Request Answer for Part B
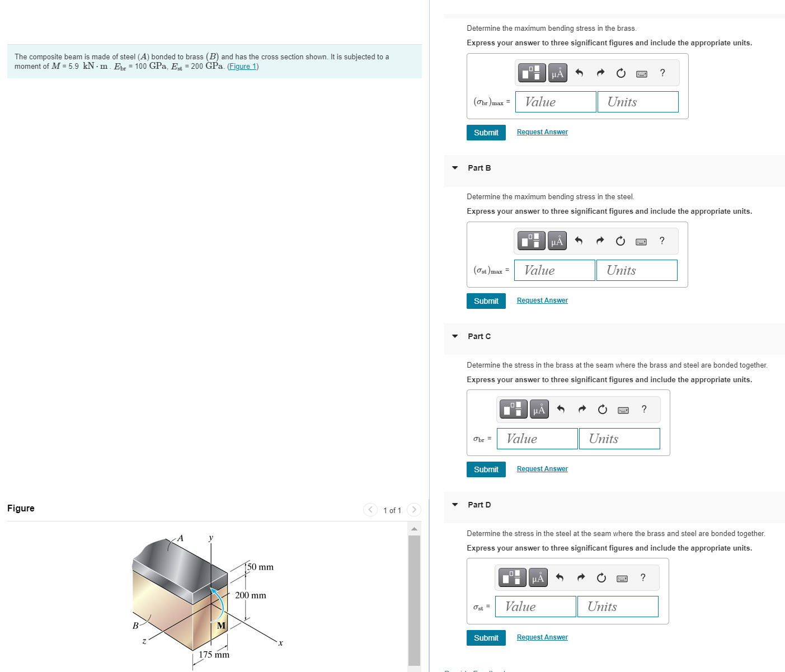This screenshot has height=672, width=785. tap(542, 300)
